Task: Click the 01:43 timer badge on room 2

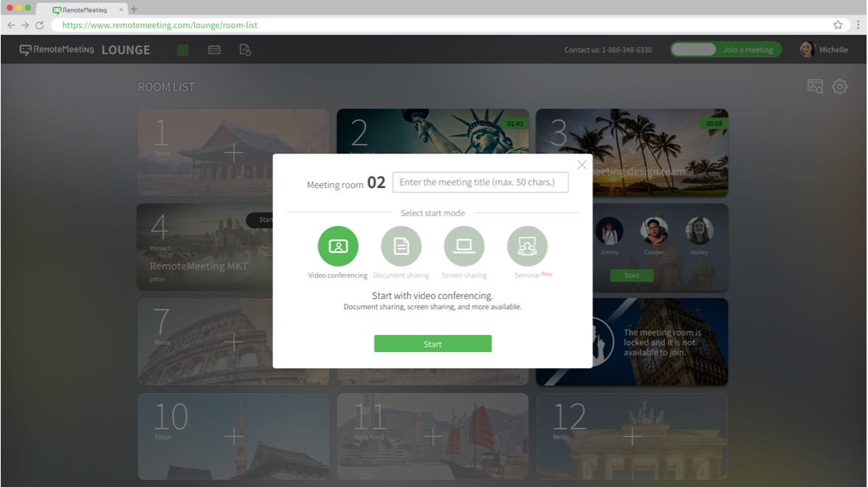Action: click(515, 123)
